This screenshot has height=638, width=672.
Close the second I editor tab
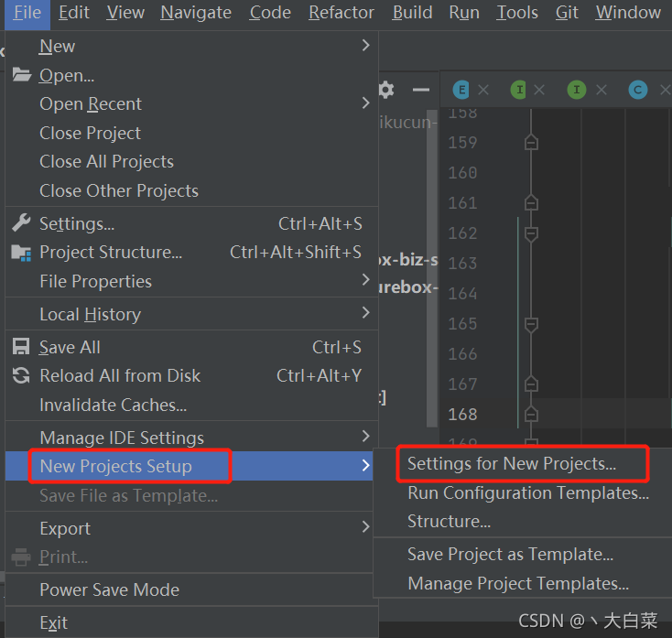(x=602, y=90)
